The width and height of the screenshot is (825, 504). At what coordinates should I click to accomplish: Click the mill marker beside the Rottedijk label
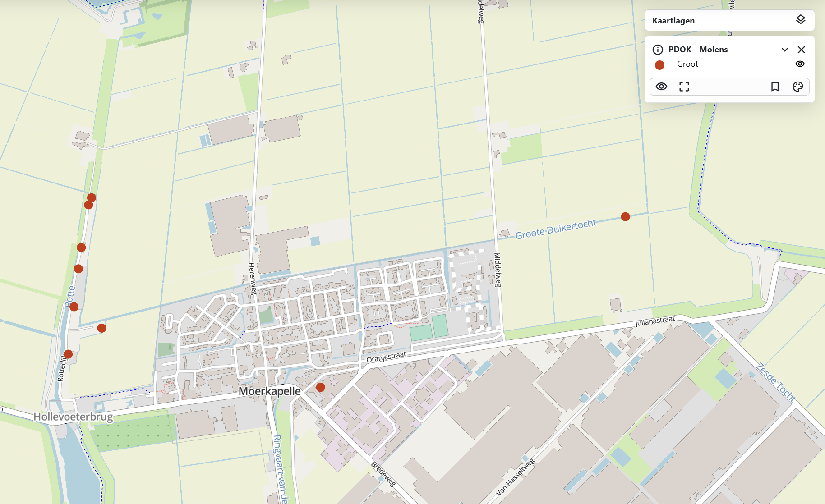pyautogui.click(x=68, y=354)
